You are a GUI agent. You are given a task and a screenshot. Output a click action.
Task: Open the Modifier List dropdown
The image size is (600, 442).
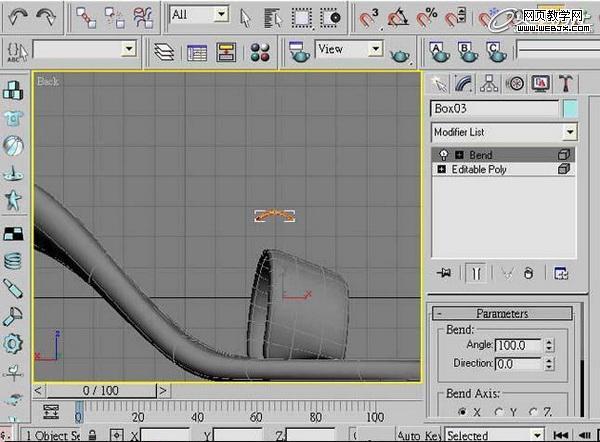click(x=504, y=132)
